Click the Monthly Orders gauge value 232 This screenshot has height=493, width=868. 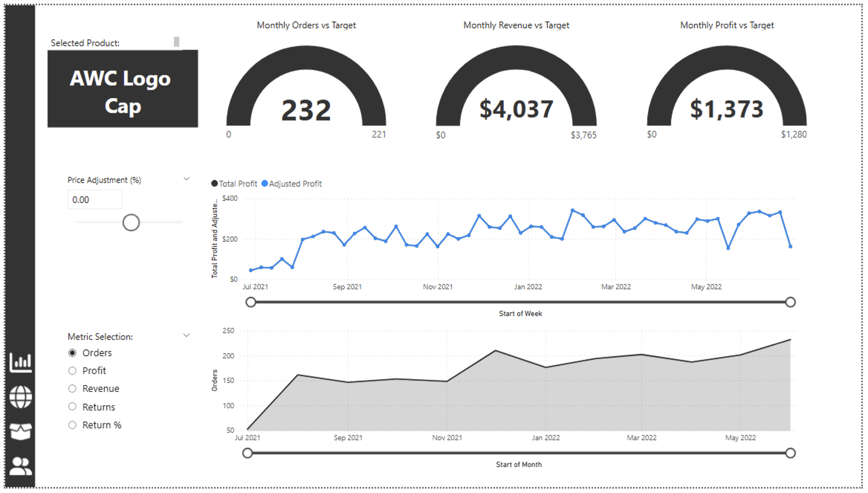[x=306, y=110]
